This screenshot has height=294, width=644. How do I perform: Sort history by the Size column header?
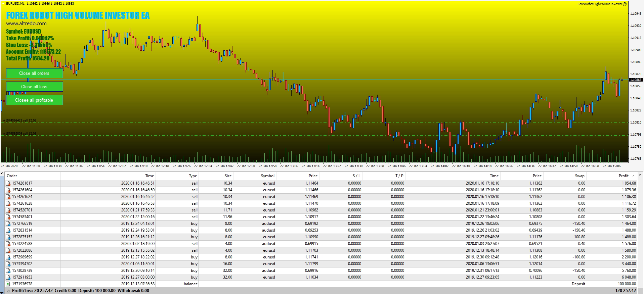tap(228, 176)
